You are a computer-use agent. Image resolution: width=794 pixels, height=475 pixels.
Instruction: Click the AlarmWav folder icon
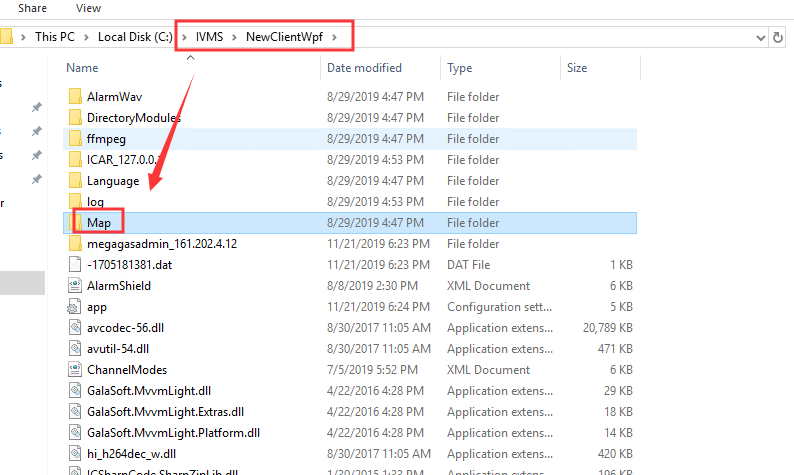point(75,97)
